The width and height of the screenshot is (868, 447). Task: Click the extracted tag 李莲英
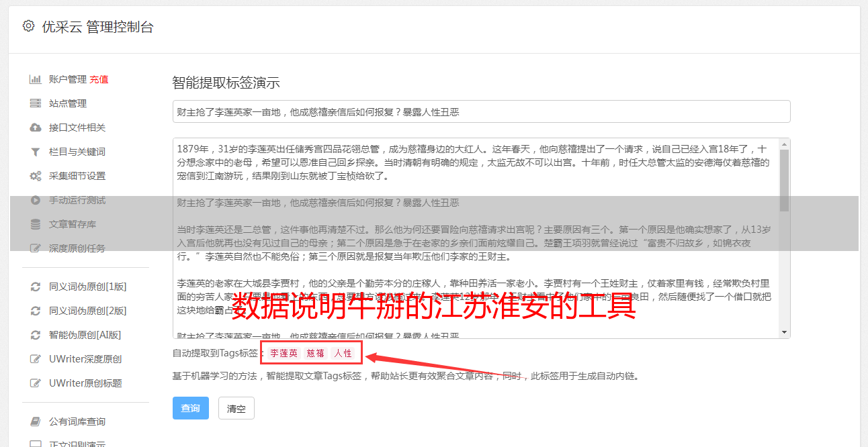point(284,353)
